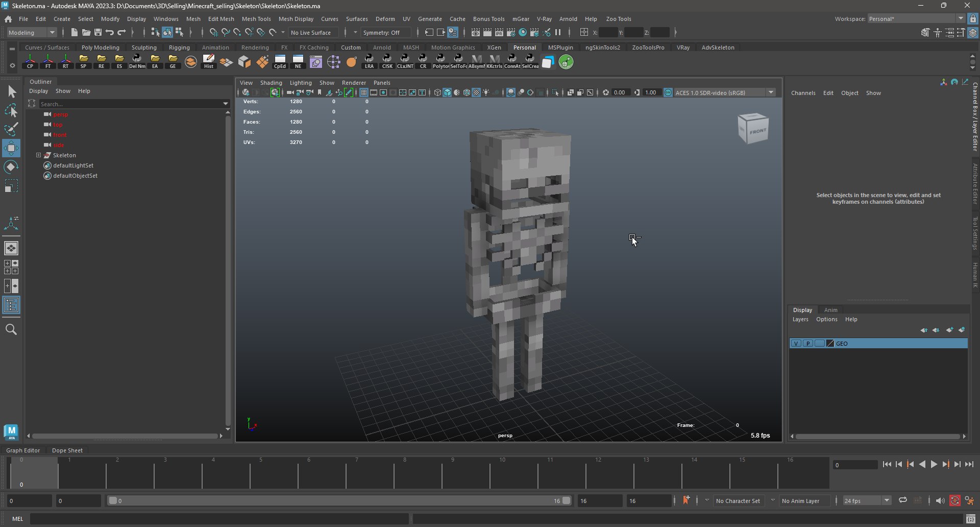The height and width of the screenshot is (527, 980).
Task: Open the Dope Sheet button
Action: click(x=67, y=450)
